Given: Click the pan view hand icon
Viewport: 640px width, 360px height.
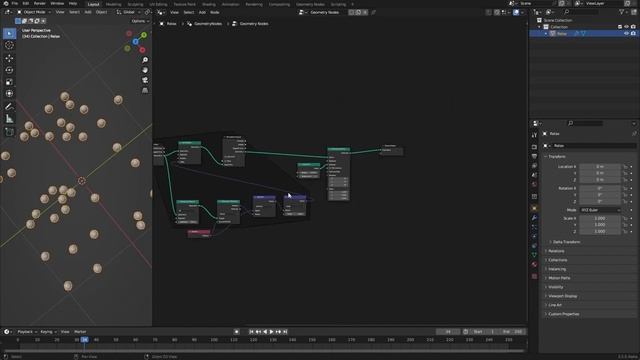Looking at the screenshot, I should 145,70.
